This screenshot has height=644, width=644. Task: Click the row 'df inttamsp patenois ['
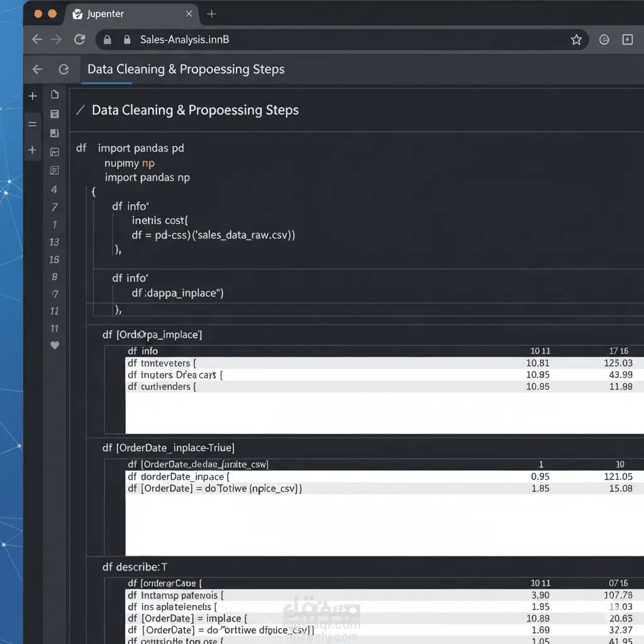[384, 595]
